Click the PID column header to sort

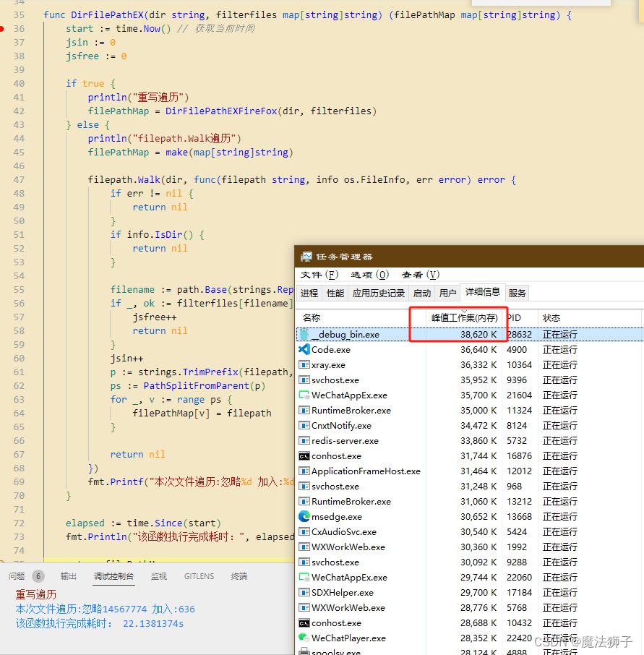[x=515, y=317]
